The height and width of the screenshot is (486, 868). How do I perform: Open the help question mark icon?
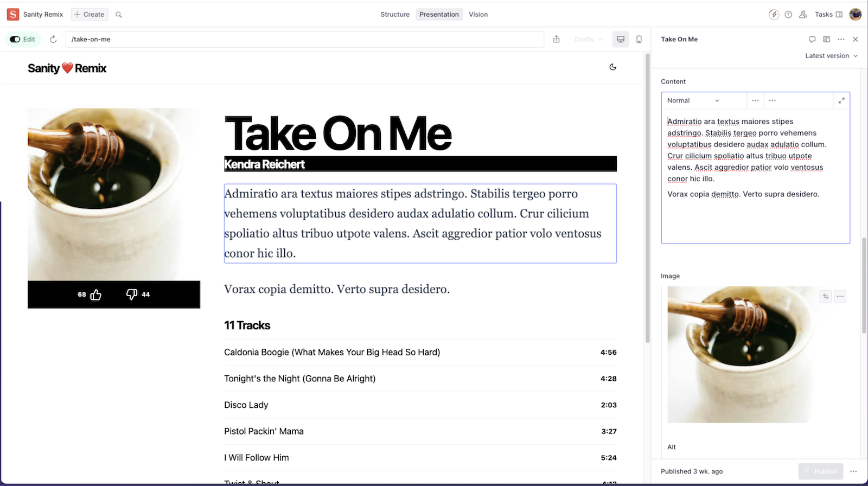(788, 15)
